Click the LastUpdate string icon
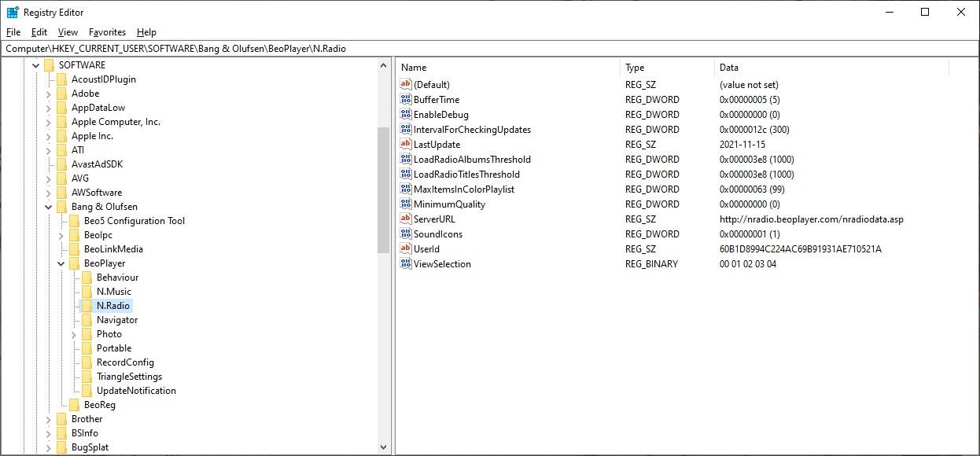 406,145
